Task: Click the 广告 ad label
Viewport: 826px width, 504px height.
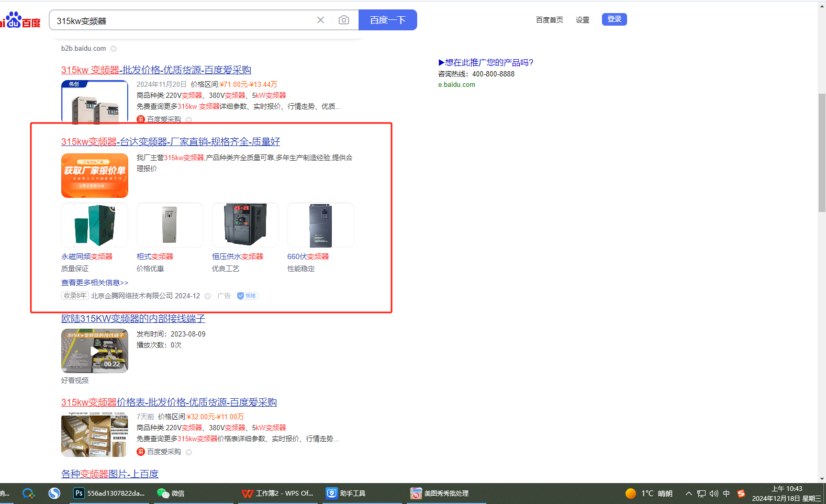Action: pyautogui.click(x=224, y=296)
